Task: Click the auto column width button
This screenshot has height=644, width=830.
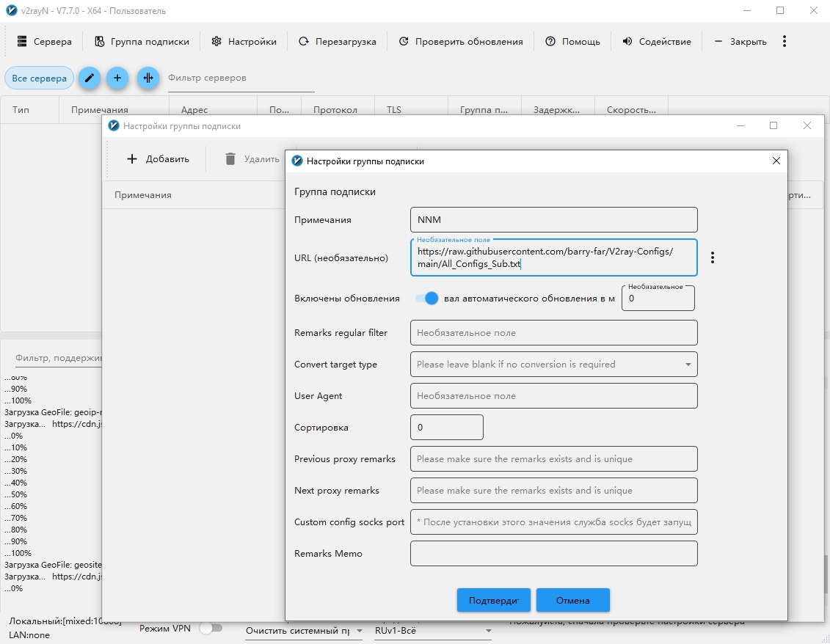Action: pos(148,78)
